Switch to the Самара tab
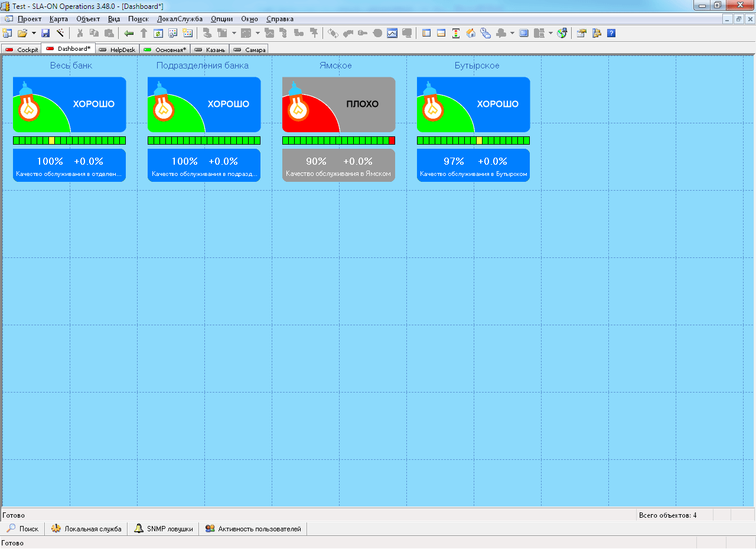This screenshot has height=549, width=756. click(x=249, y=50)
